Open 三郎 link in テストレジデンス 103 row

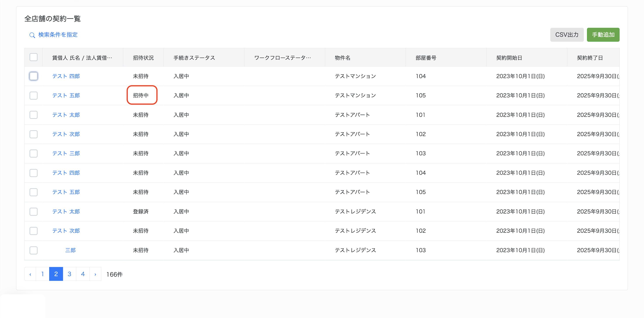coord(71,250)
